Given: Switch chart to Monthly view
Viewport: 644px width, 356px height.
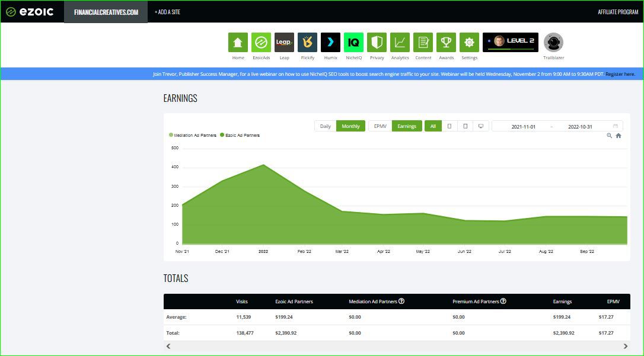Looking at the screenshot, I should tap(350, 126).
